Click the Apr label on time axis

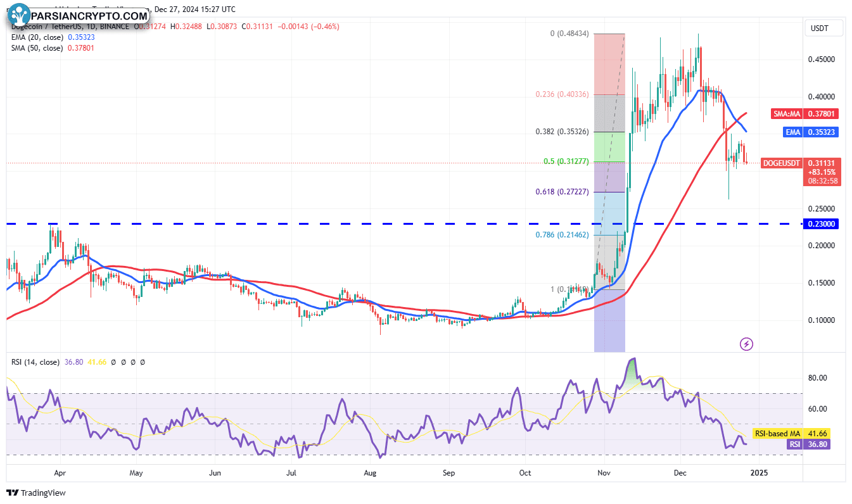[60, 472]
